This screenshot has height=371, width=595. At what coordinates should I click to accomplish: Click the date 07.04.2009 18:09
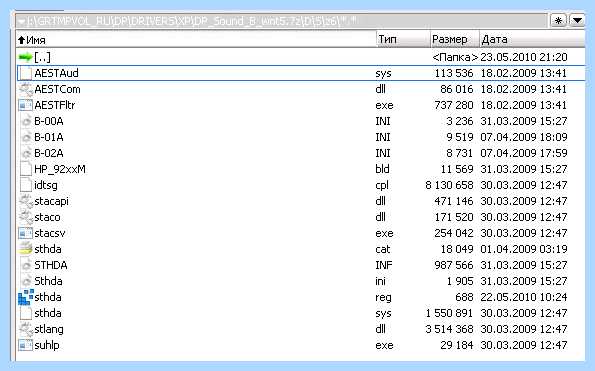point(524,137)
